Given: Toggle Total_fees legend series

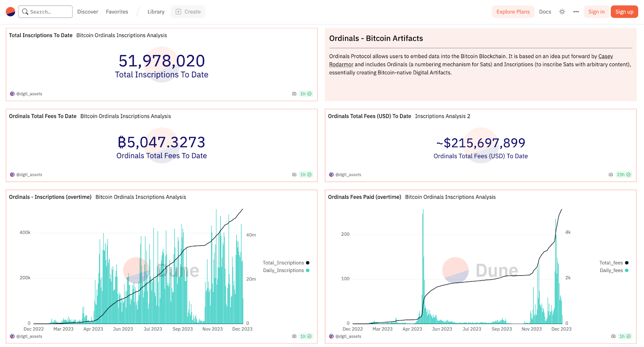Looking at the screenshot, I should click(614, 263).
